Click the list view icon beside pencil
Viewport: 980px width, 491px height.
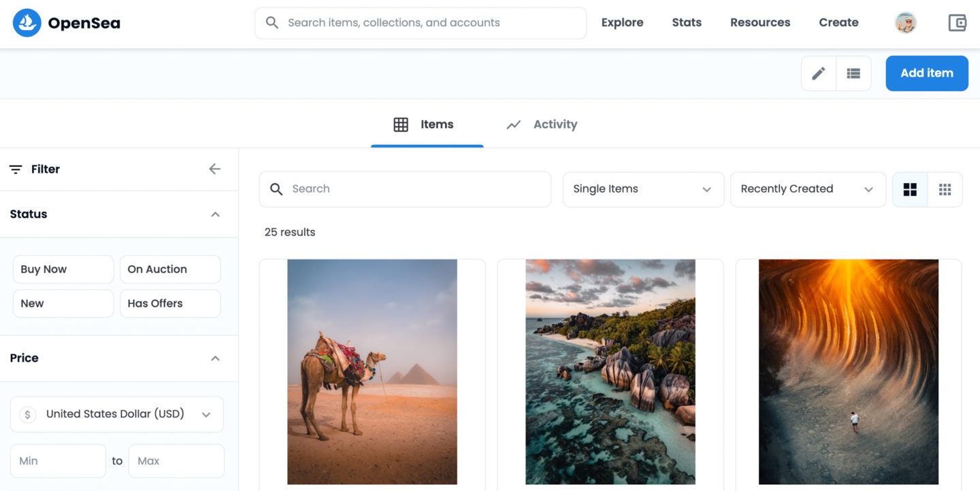[x=853, y=73]
